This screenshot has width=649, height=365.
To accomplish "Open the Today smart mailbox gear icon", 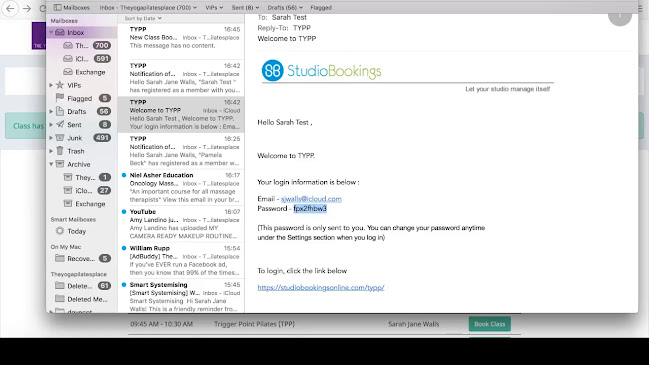I will tap(60, 231).
